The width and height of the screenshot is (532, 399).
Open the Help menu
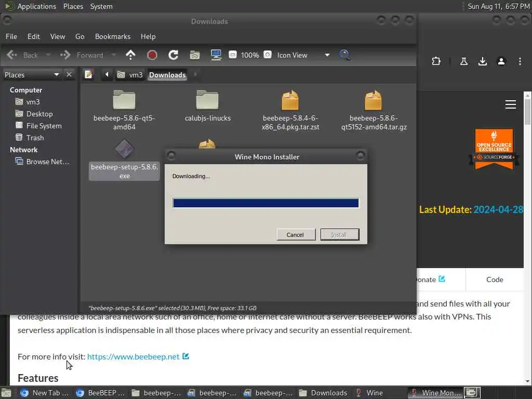[148, 36]
